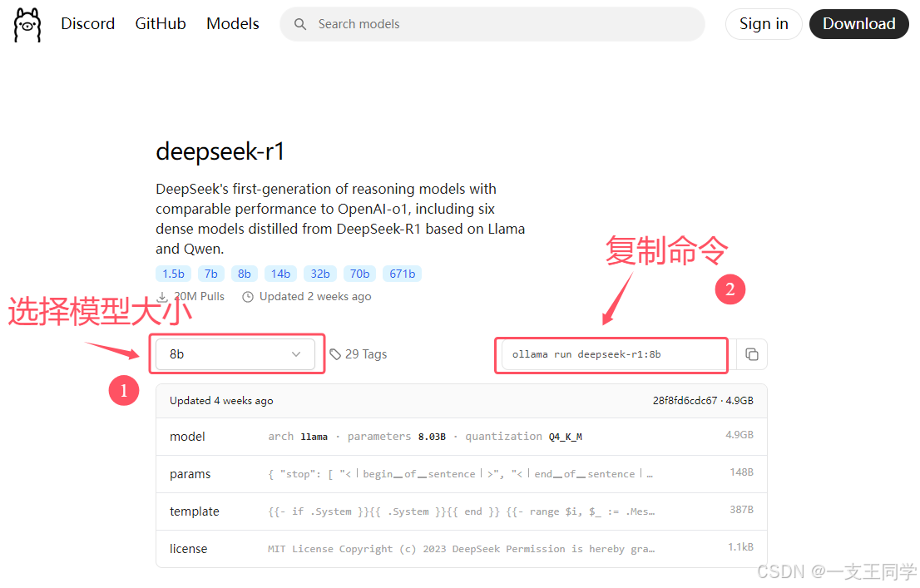Click the 148B params size
Image resolution: width=920 pixels, height=588 pixels.
(742, 472)
